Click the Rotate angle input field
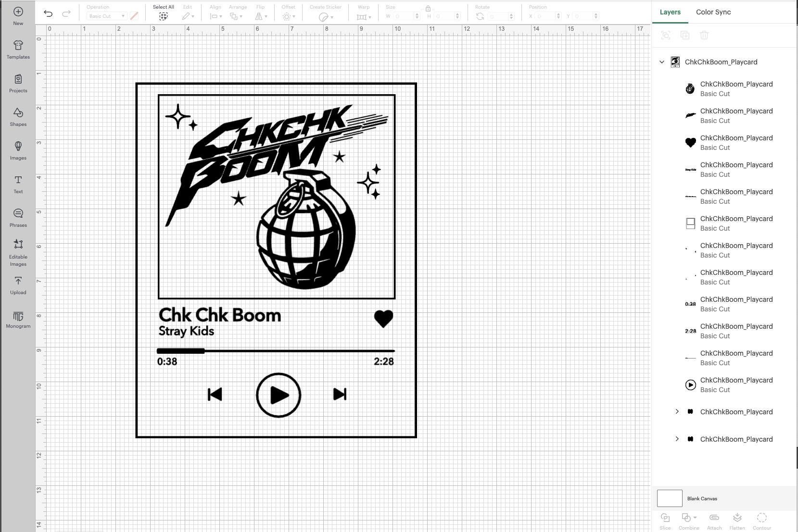This screenshot has width=798, height=532. click(498, 16)
